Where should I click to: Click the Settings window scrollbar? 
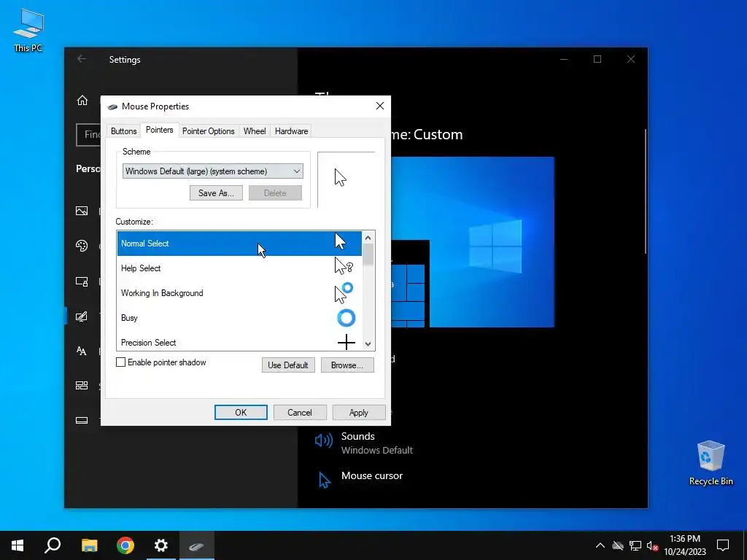click(646, 190)
